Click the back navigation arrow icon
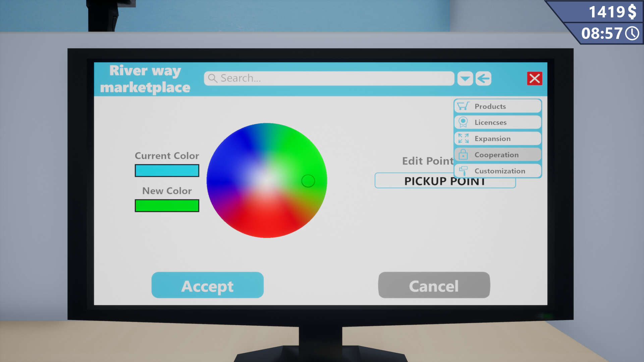Viewport: 644px width, 362px height. [483, 79]
